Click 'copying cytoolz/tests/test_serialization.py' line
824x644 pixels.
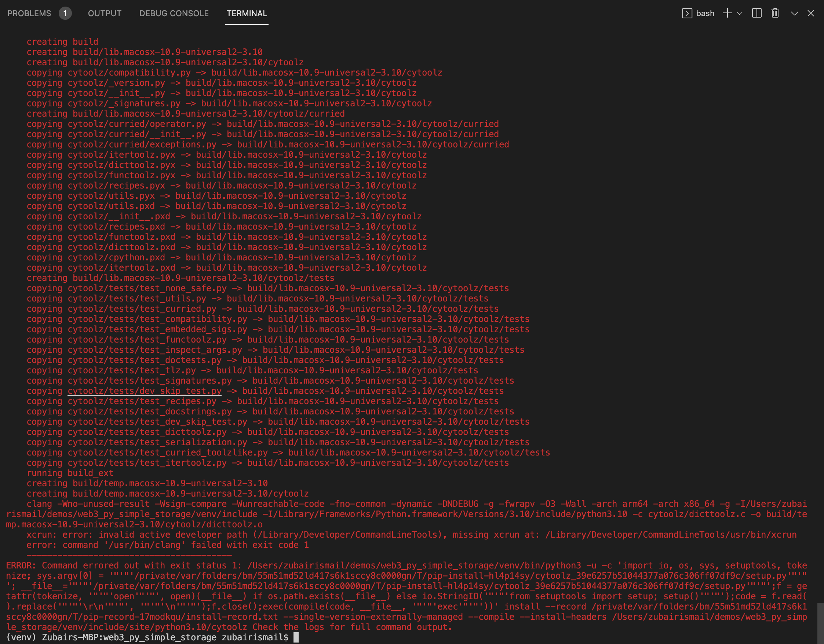pos(278,442)
